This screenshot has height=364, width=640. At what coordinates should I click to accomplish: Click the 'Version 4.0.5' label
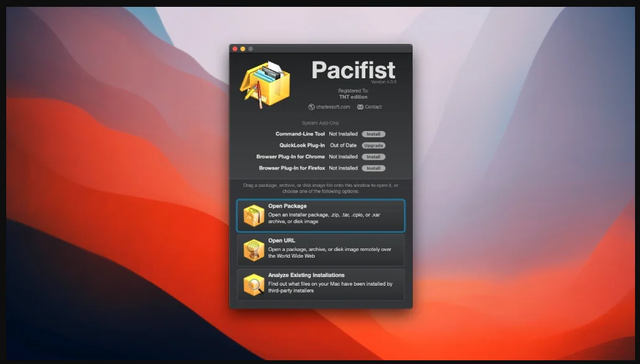coord(383,82)
